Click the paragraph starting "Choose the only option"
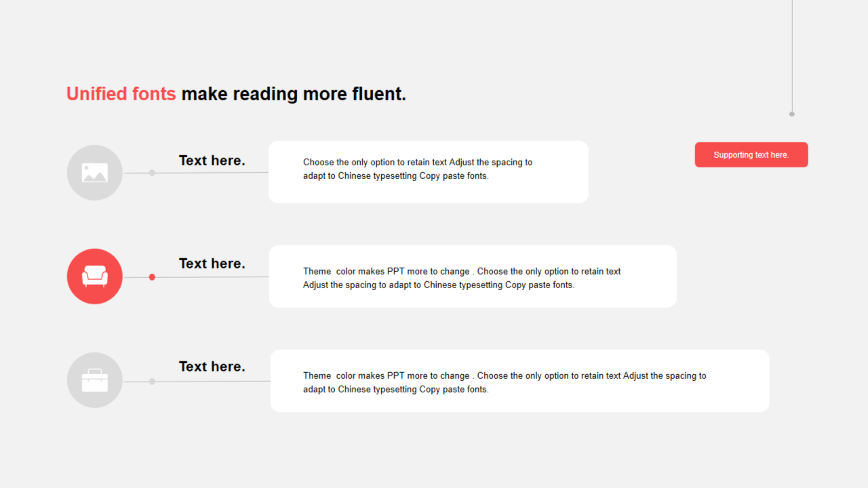Viewport: 868px width, 488px height. click(x=418, y=169)
